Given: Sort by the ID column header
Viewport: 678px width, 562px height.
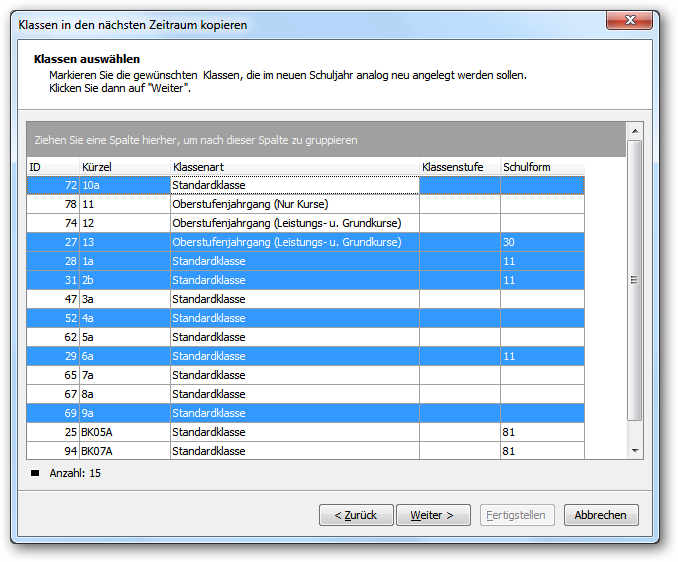Looking at the screenshot, I should [53, 167].
